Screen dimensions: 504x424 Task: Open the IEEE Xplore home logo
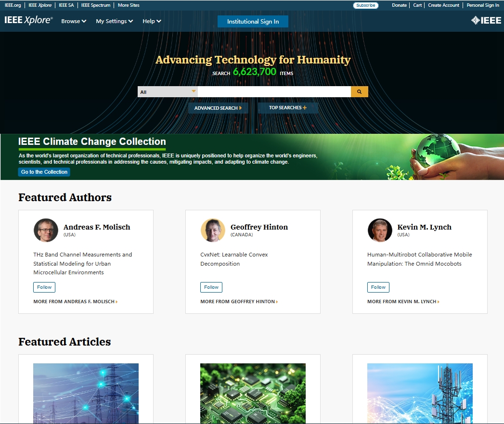(x=28, y=20)
